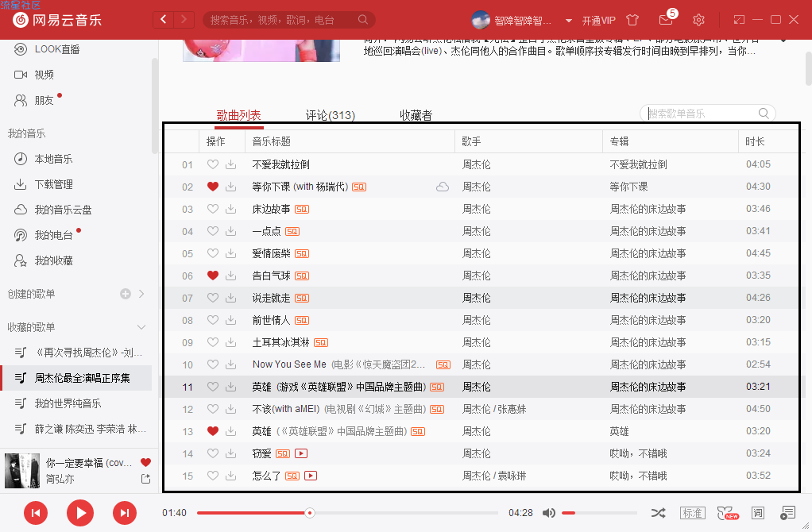The width and height of the screenshot is (812, 532).
Task: Switch to mini player mode icon
Action: [x=739, y=20]
